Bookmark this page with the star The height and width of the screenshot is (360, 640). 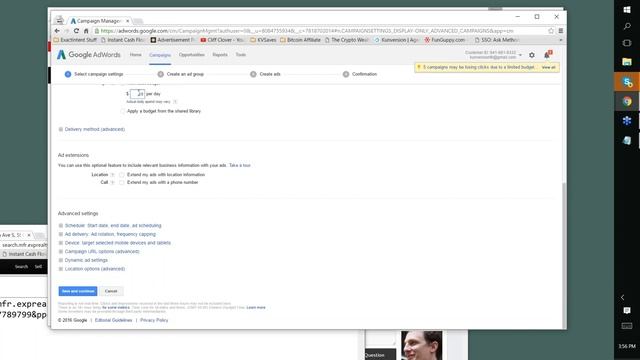(x=551, y=31)
